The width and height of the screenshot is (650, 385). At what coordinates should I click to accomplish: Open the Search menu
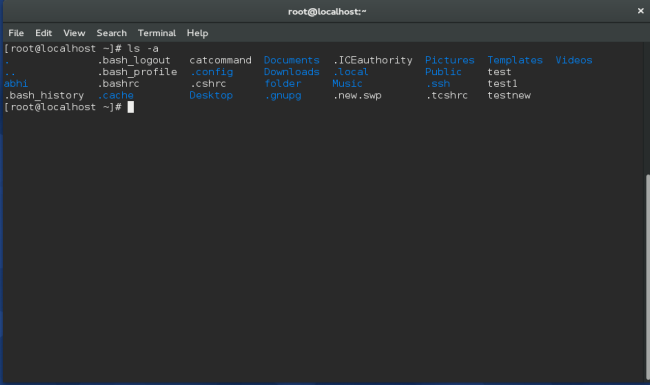click(112, 33)
